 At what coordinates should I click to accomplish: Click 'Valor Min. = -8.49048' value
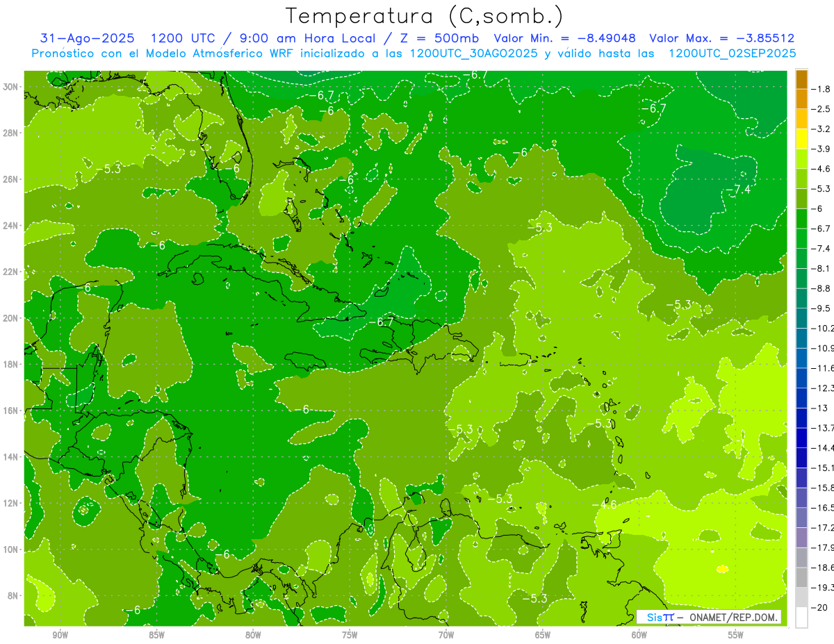(x=565, y=39)
